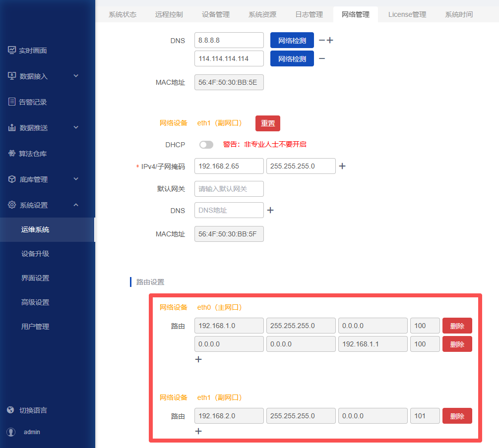Click the 实时画面 monitor icon in sidebar

tap(12, 50)
